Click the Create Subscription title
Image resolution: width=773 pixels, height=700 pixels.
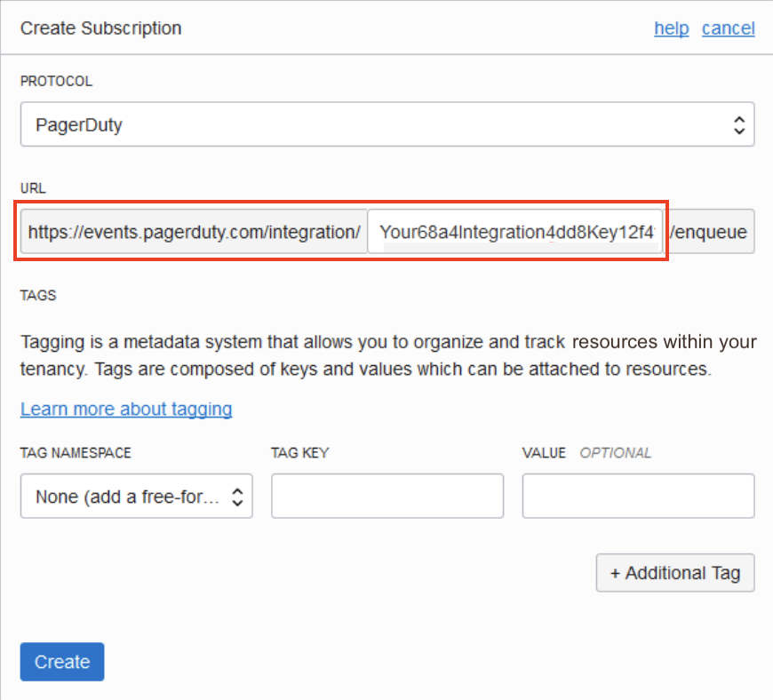100,28
